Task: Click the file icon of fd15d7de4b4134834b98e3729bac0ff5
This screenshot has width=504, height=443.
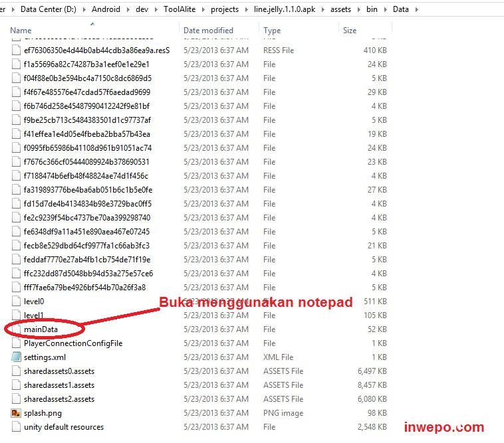Action: pos(16,203)
